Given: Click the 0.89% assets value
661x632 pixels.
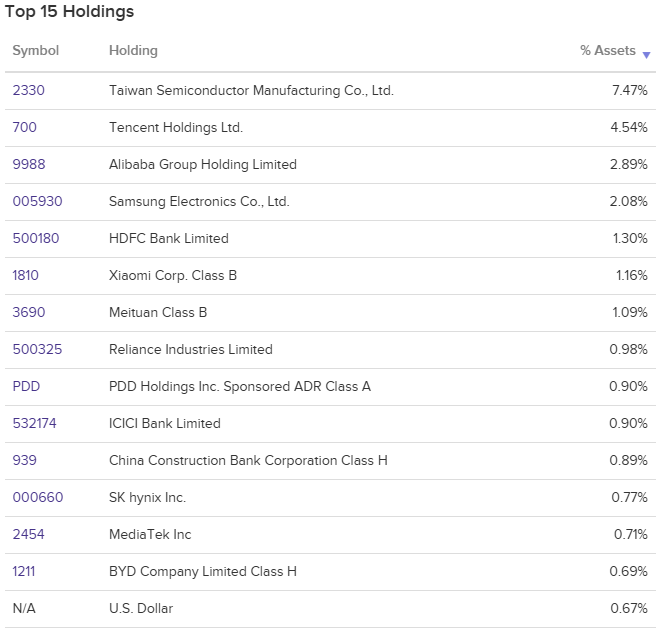Looking at the screenshot, I should pyautogui.click(x=629, y=460).
